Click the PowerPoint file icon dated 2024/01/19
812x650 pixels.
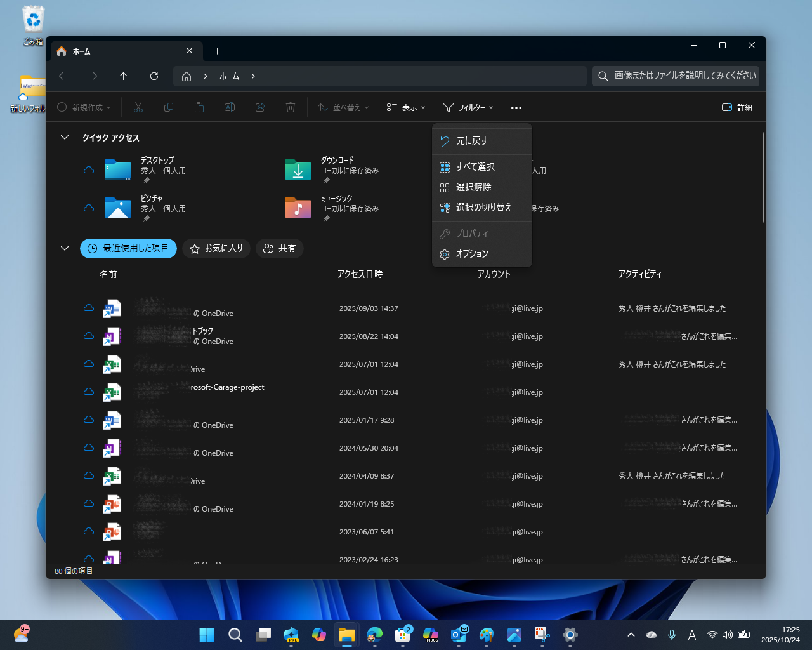[112, 504]
